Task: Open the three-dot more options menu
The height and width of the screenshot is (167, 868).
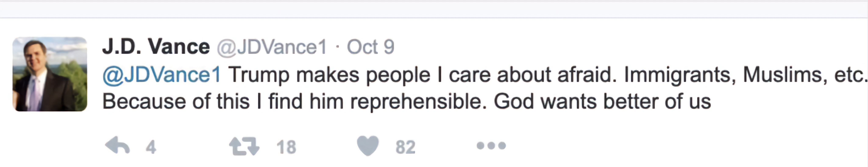Action: tap(491, 146)
